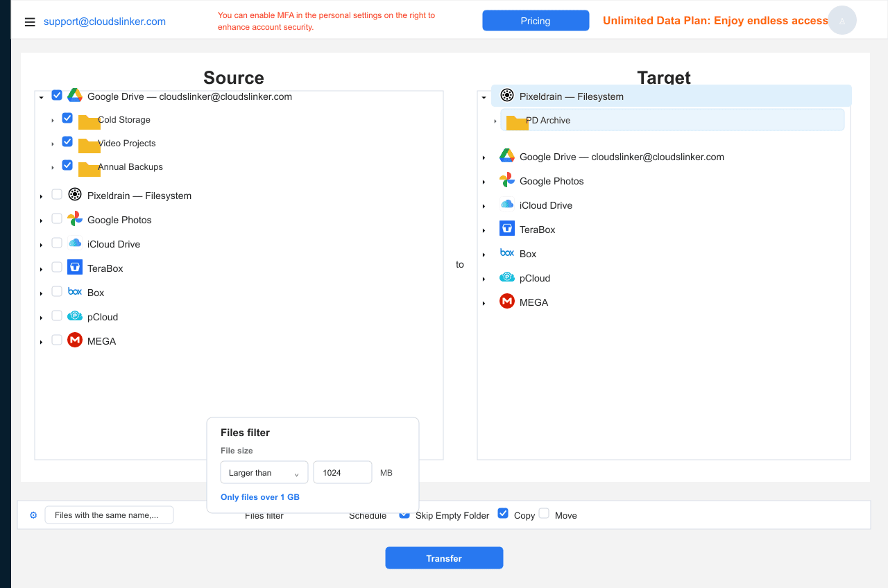Viewport: 888px width, 588px height.
Task: Click the Google Drive icon in Source
Action: [x=75, y=96]
